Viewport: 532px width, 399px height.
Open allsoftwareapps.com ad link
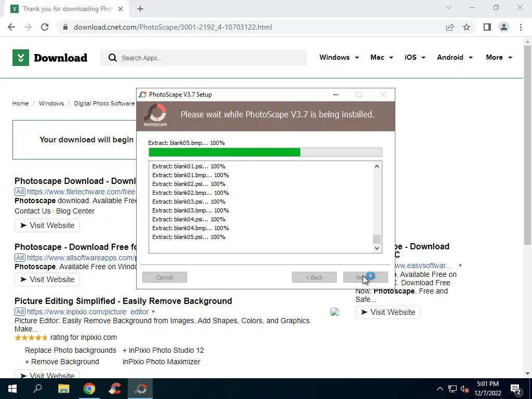82,258
